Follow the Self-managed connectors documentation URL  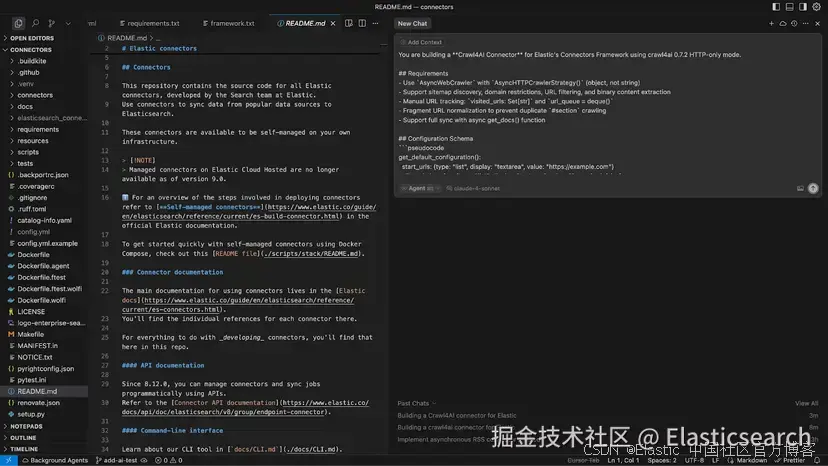point(248,211)
